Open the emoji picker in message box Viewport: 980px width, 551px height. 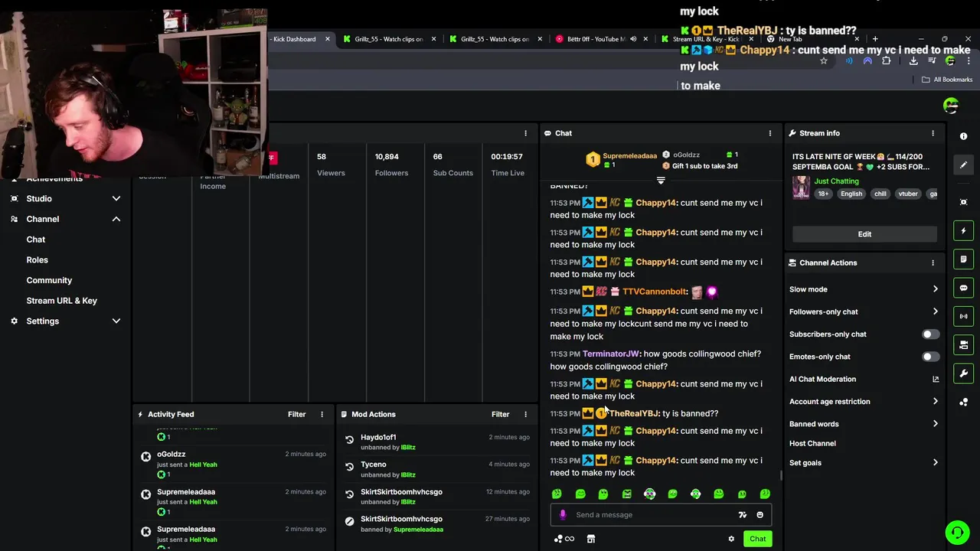point(759,515)
